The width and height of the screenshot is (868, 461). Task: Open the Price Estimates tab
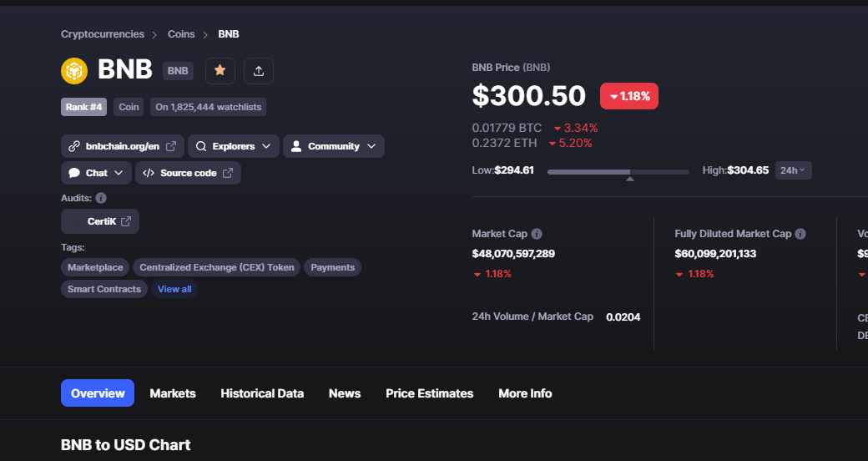[430, 393]
